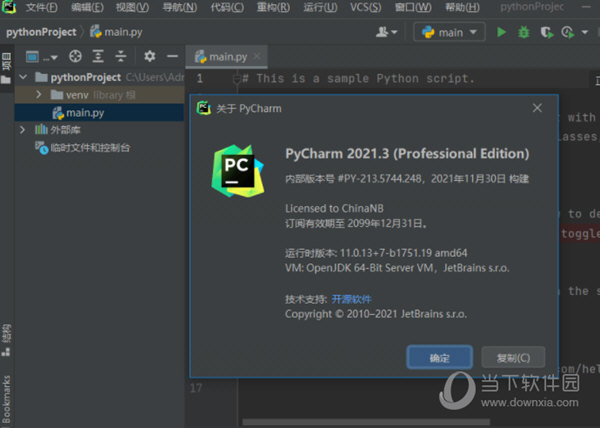The image size is (600, 428).
Task: Click the collapse all icon in project panel
Action: click(121, 57)
